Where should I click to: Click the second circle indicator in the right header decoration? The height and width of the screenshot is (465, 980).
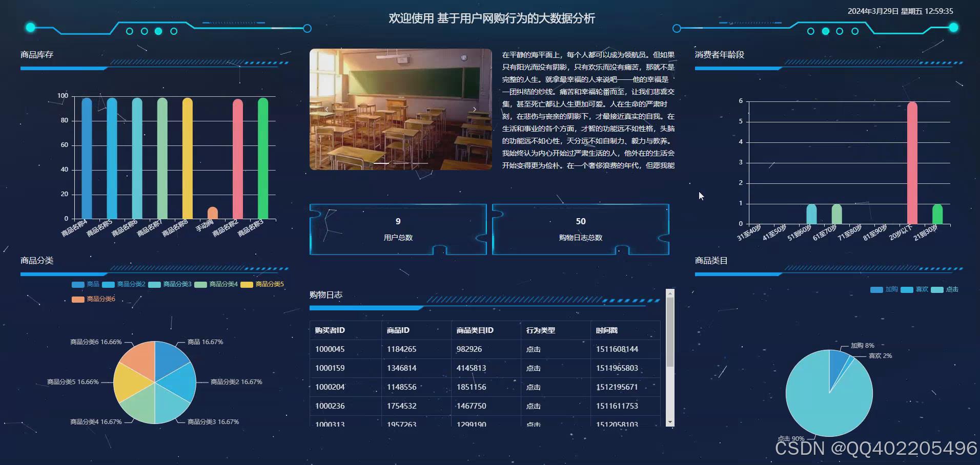[x=826, y=31]
